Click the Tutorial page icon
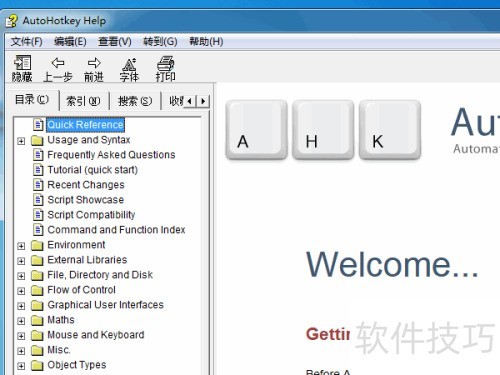Viewport: 500px width, 375px height. point(38,170)
